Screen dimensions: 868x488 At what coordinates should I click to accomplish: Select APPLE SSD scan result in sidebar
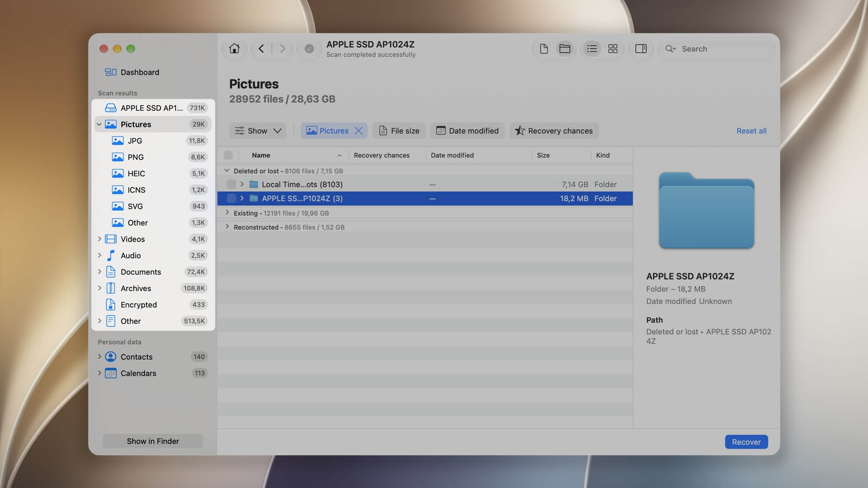(x=153, y=108)
